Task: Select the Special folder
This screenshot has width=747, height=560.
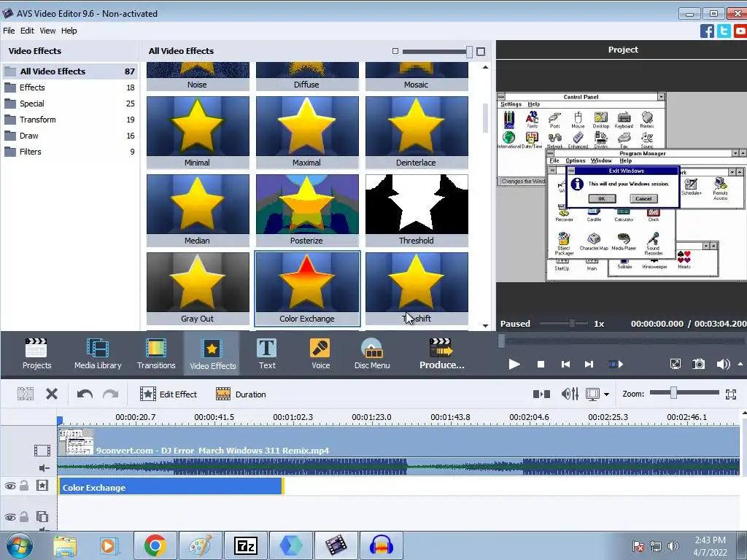Action: click(x=70, y=104)
